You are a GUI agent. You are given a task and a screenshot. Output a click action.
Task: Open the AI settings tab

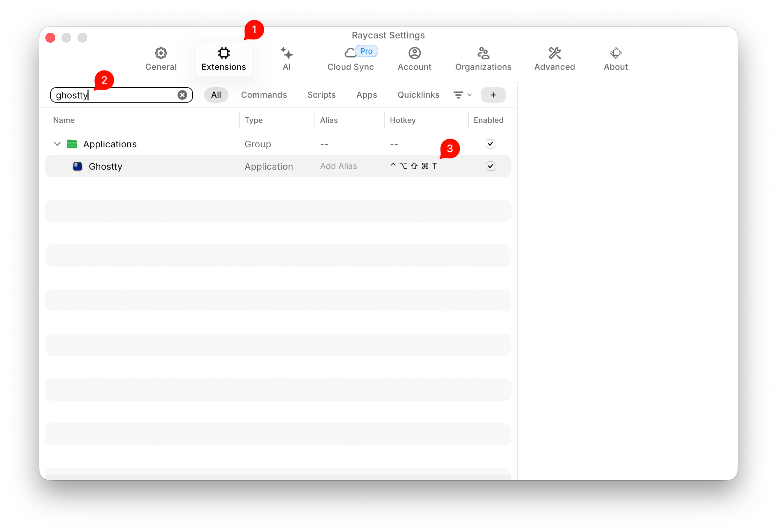click(x=286, y=59)
